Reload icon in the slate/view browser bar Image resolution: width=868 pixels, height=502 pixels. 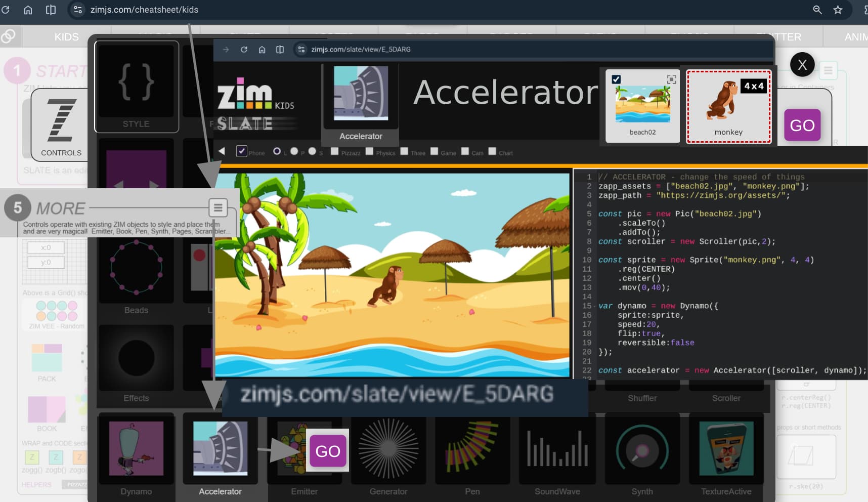point(244,49)
